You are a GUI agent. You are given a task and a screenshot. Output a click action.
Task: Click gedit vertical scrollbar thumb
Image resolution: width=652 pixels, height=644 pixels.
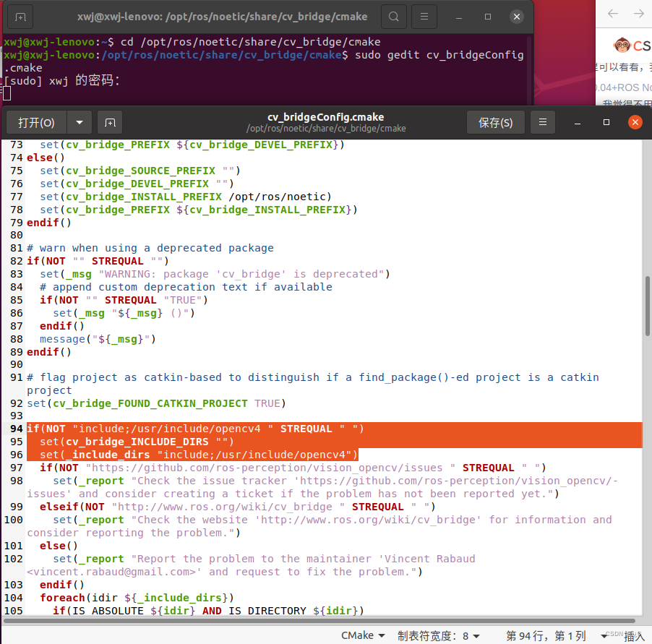click(648, 306)
